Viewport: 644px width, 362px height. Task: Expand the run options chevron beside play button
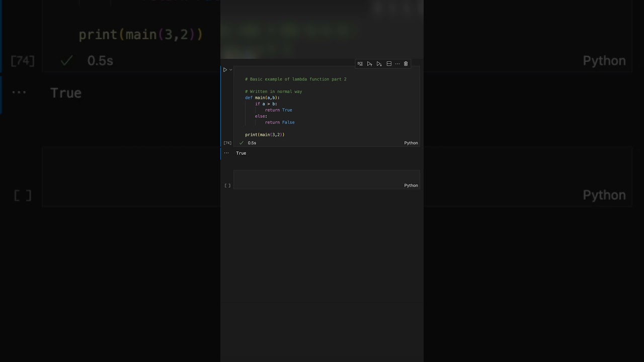point(231,70)
